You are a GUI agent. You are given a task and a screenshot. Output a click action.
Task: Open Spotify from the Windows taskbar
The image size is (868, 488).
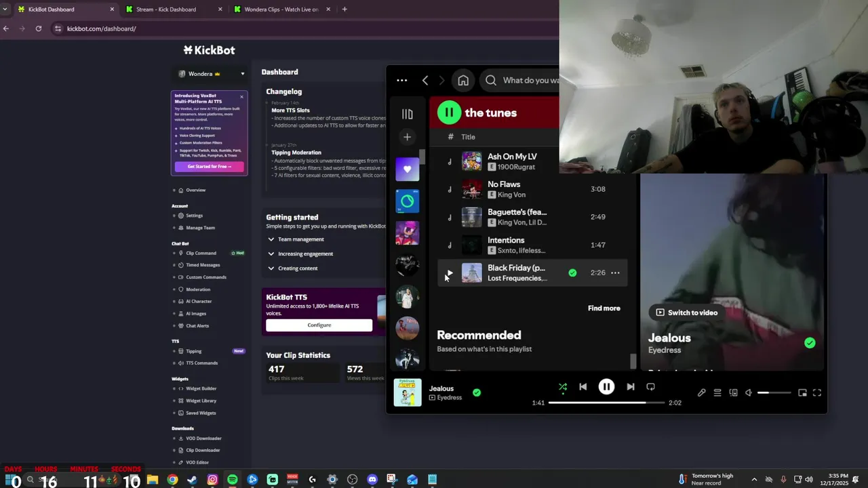[233, 480]
